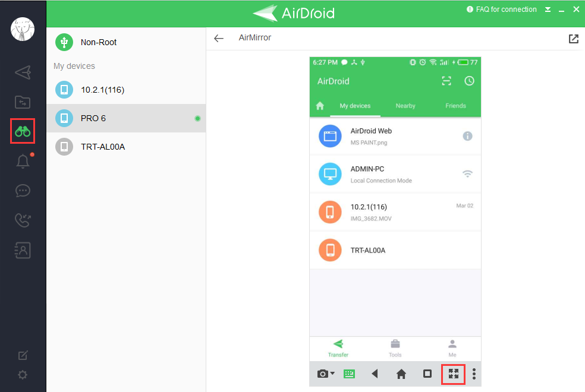Open the SMS messages bubble icon
The image size is (585, 392).
23,191
